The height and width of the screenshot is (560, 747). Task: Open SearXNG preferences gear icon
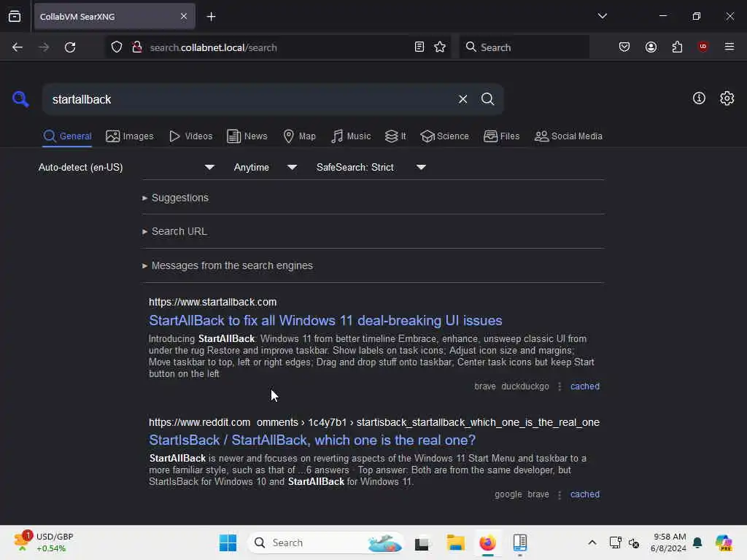pos(727,98)
